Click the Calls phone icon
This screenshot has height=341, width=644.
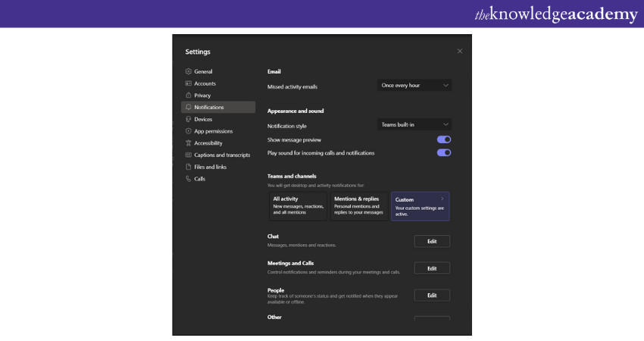189,179
